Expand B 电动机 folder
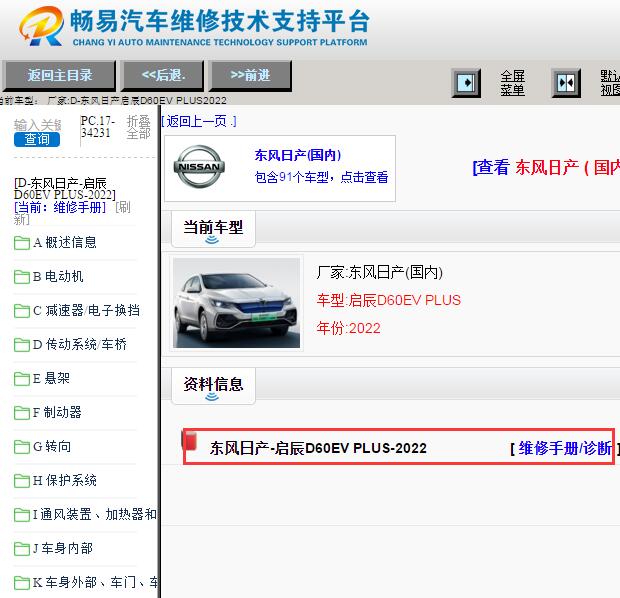620x598 pixels. tap(49, 276)
